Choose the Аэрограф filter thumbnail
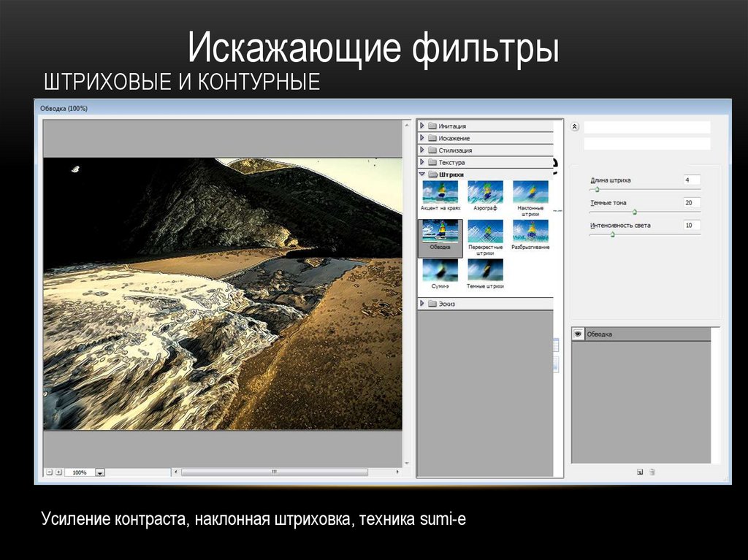Image resolution: width=748 pixels, height=560 pixels. point(485,193)
